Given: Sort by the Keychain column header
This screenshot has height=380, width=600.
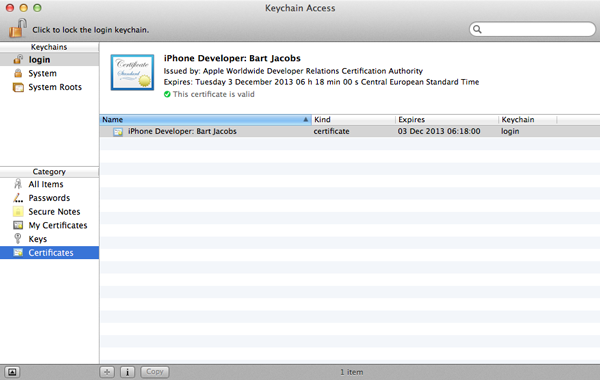Looking at the screenshot, I should point(527,120).
